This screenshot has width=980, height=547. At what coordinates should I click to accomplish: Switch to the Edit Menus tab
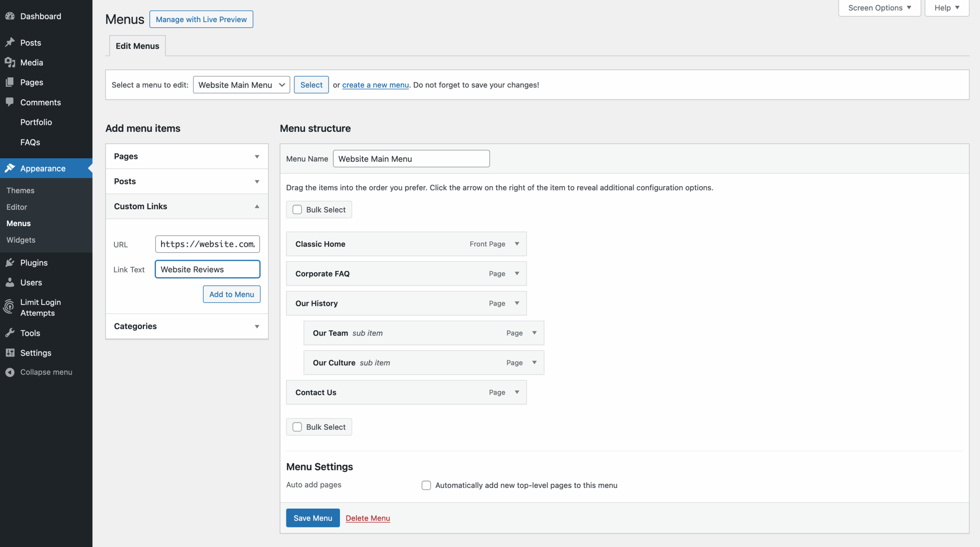click(137, 46)
